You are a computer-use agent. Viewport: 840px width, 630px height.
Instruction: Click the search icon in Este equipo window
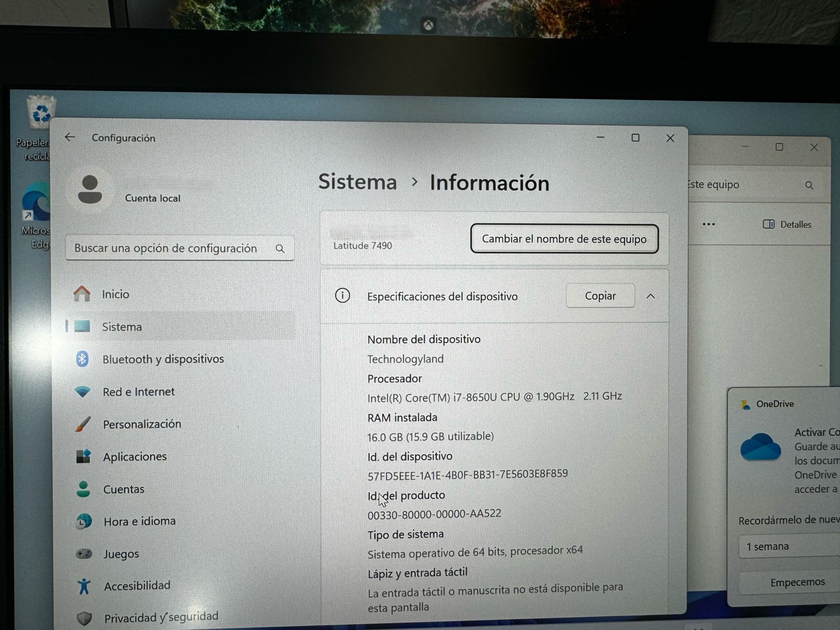(x=809, y=185)
